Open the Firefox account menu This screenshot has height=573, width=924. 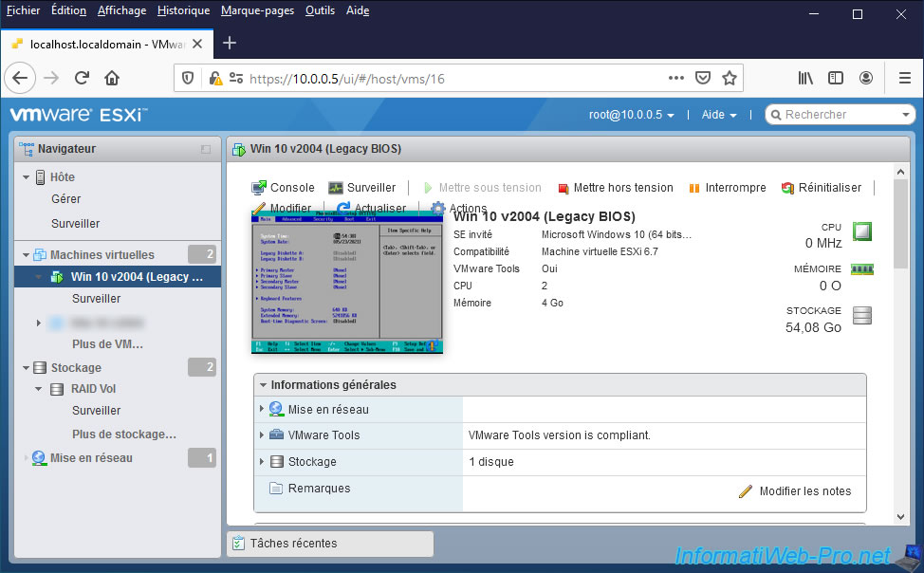click(x=866, y=78)
